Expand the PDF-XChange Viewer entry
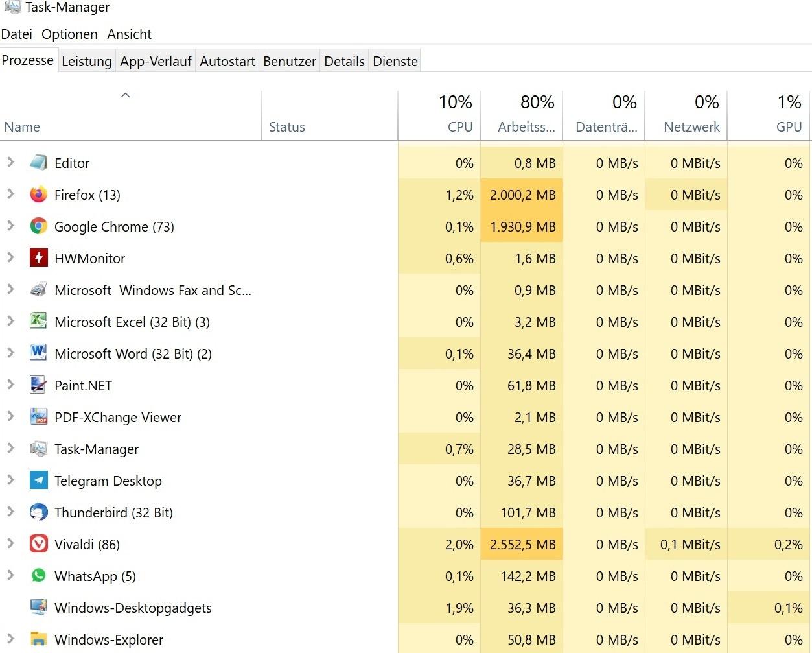The height and width of the screenshot is (653, 812). pyautogui.click(x=10, y=416)
